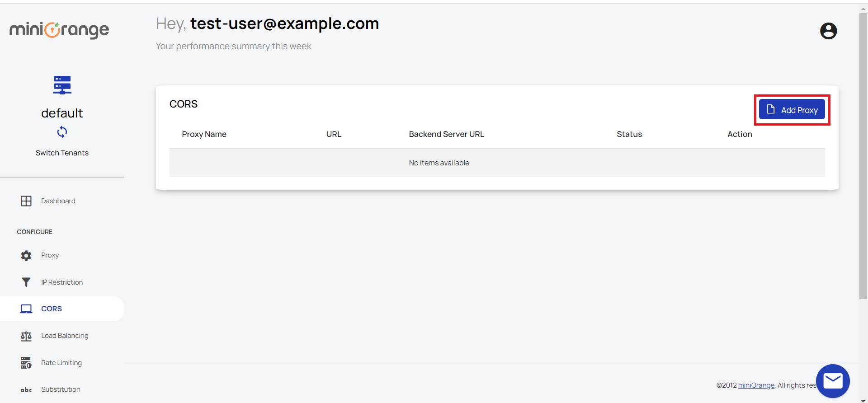
Task: Click the document icon in Add Proxy
Action: click(771, 109)
